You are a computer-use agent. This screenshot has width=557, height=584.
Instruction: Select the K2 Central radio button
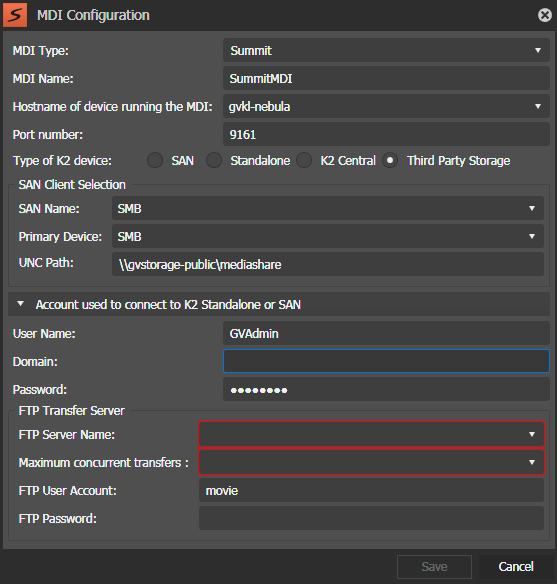coord(304,161)
